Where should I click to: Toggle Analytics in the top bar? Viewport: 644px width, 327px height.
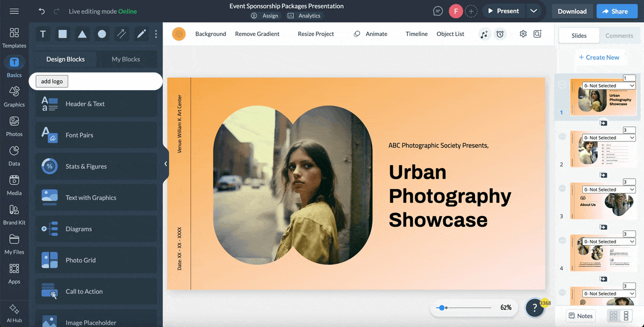[304, 16]
